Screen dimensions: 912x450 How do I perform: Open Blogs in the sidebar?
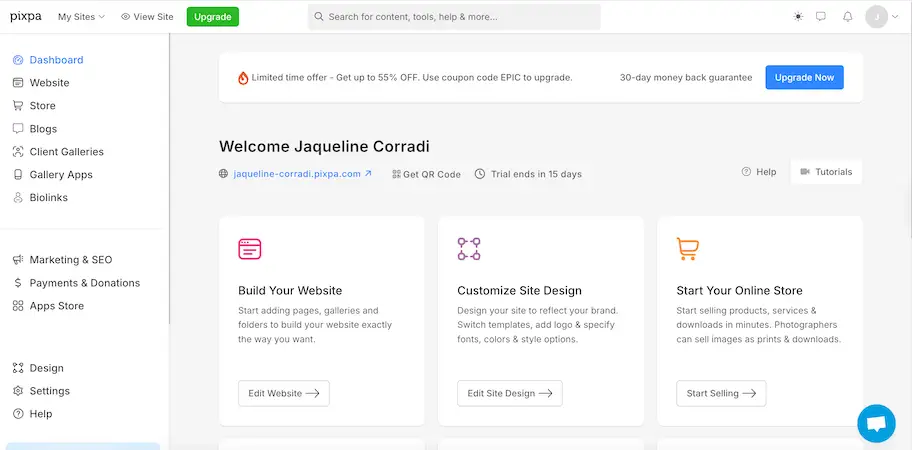coord(35,128)
